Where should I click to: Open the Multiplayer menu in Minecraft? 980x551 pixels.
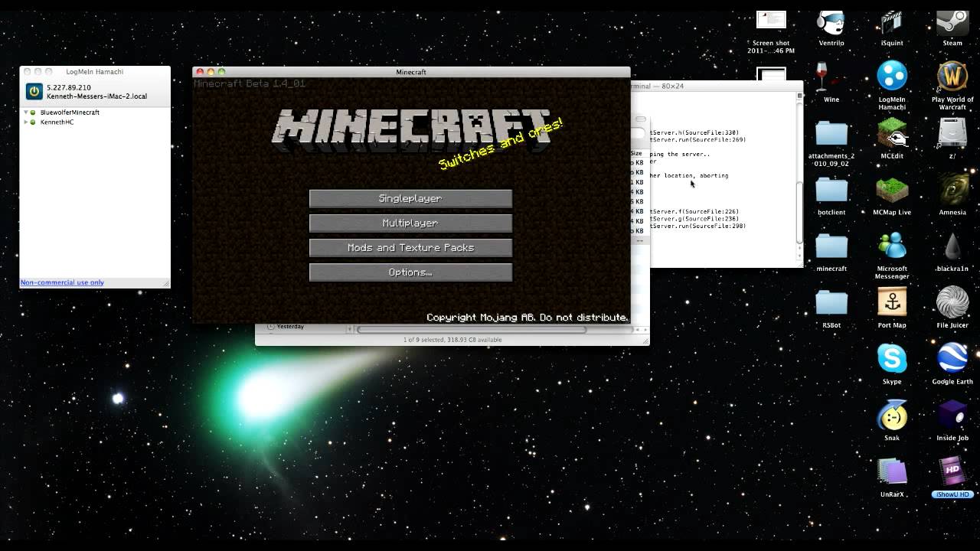(410, 223)
